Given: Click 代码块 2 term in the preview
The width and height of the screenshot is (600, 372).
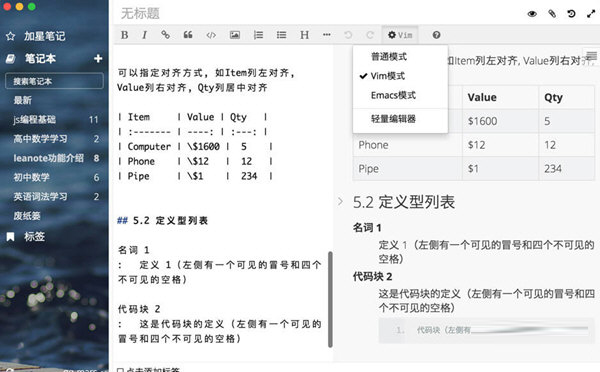Looking at the screenshot, I should pyautogui.click(x=372, y=276).
